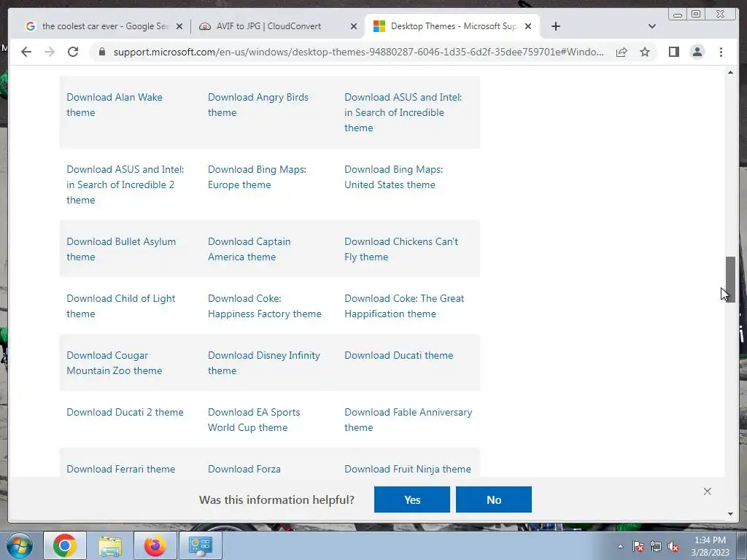Share this page icon in address bar

pos(622,52)
